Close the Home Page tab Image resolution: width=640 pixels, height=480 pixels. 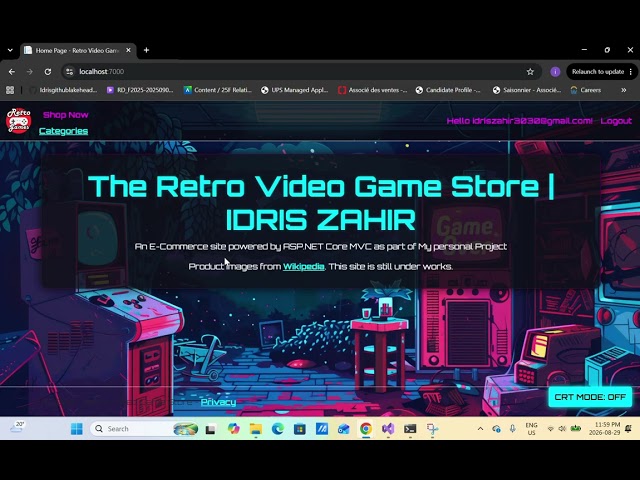(128, 50)
